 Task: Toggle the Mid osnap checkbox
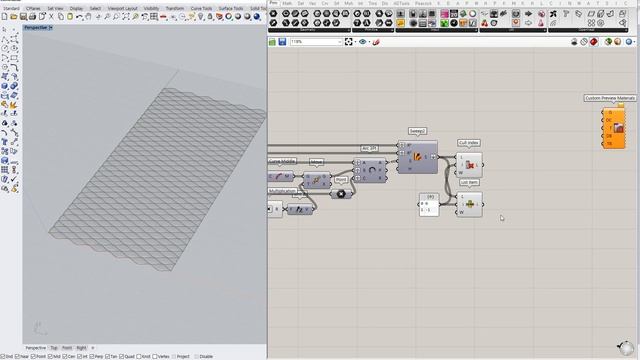click(x=50, y=357)
